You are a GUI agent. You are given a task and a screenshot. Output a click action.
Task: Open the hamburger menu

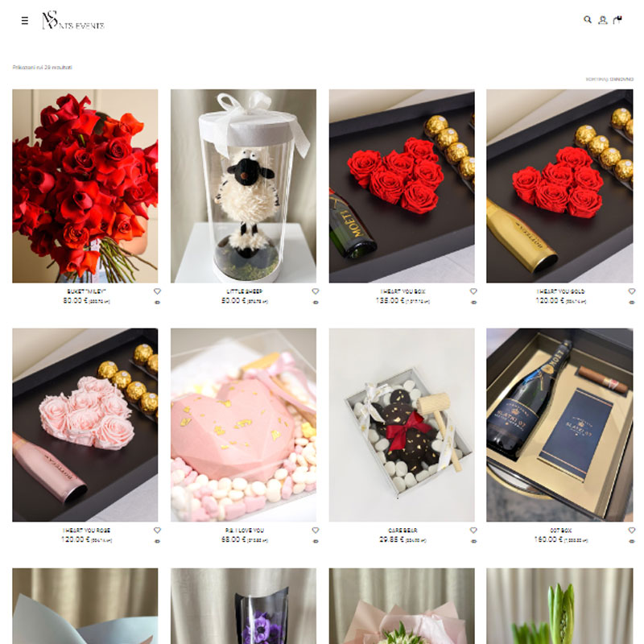25,20
